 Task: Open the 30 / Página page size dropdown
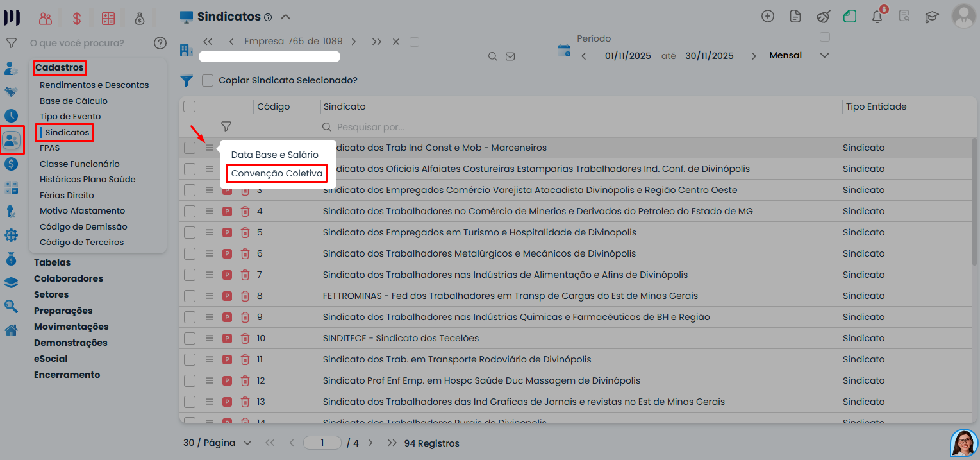[x=217, y=443]
